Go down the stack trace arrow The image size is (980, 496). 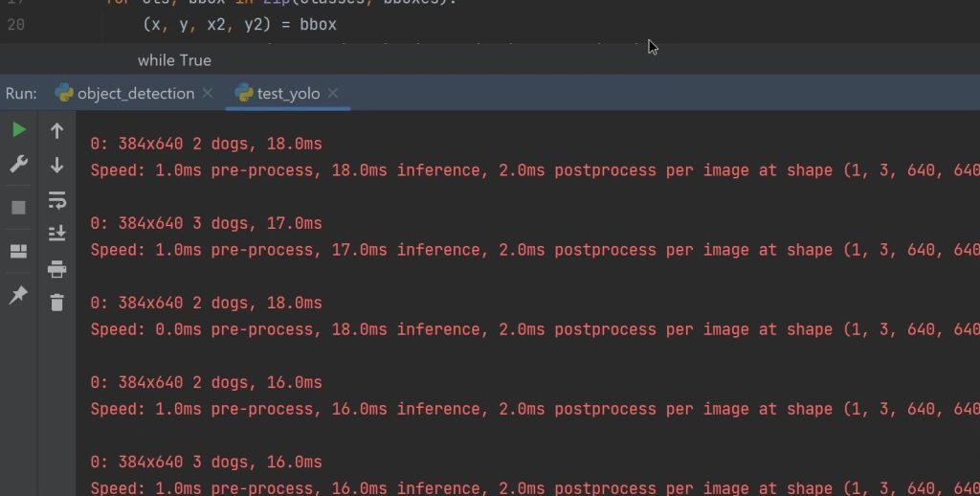point(56,165)
